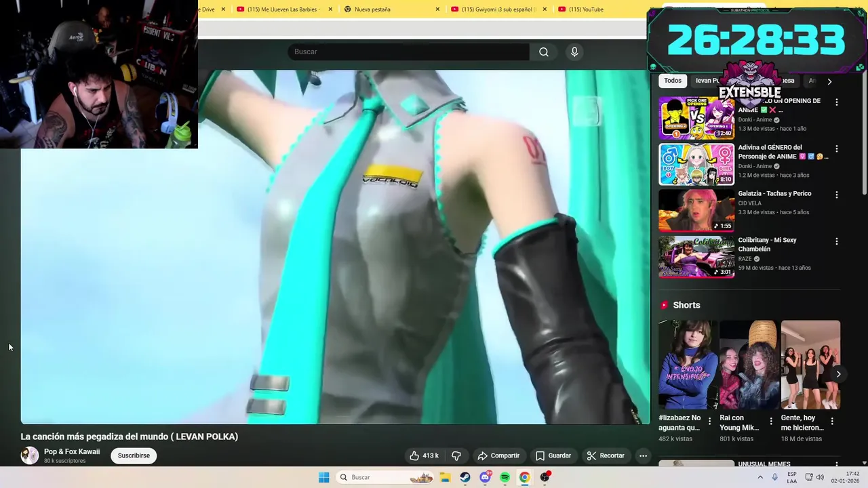This screenshot has width=868, height=488.
Task: Select the Todos filter chip
Action: (673, 81)
